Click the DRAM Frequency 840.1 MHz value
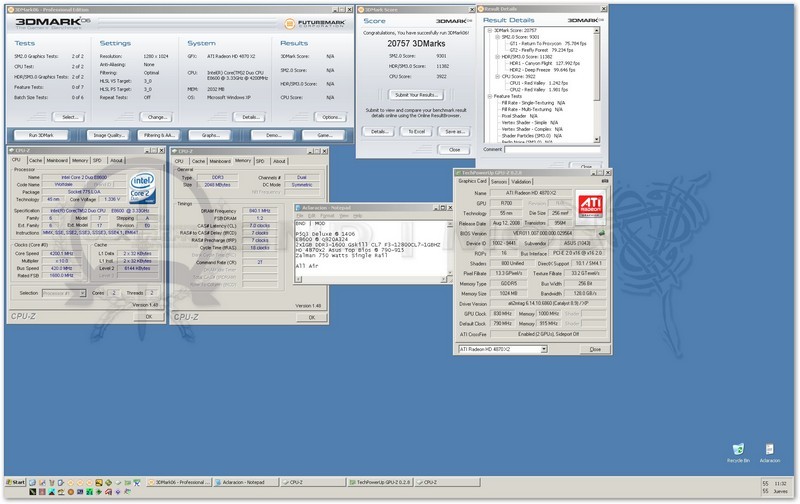This screenshot has width=800, height=504. pyautogui.click(x=260, y=211)
